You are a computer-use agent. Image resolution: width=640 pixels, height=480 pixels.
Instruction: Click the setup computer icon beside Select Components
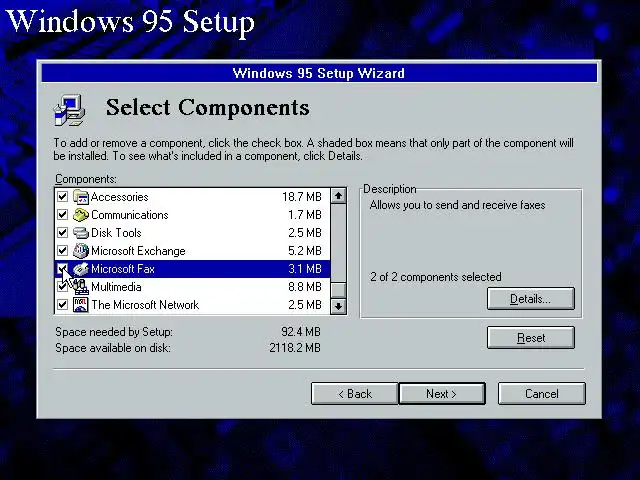click(70, 110)
